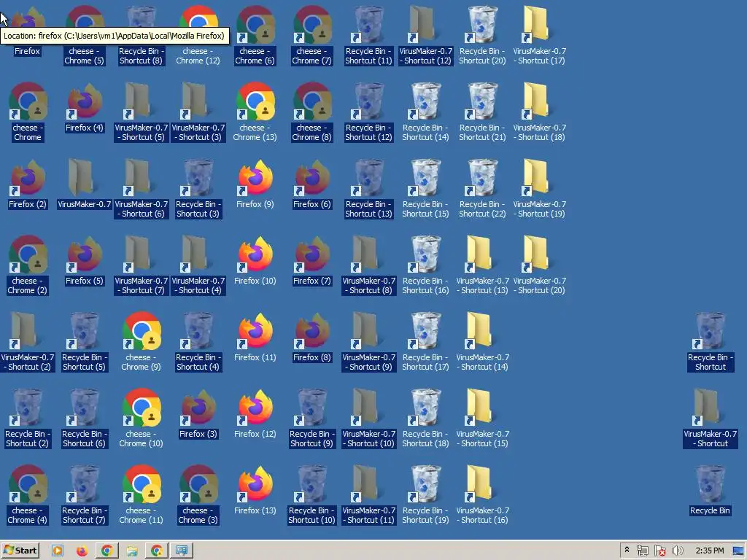
Task: Select 'VirusMaker-0.7 - Shortcut (10)' folder
Action: pyautogui.click(x=368, y=419)
